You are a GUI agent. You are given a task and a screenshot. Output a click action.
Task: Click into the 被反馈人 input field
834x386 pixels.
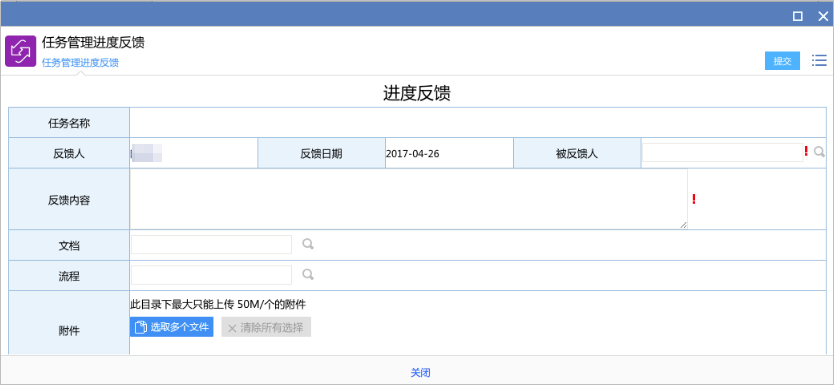[722, 153]
